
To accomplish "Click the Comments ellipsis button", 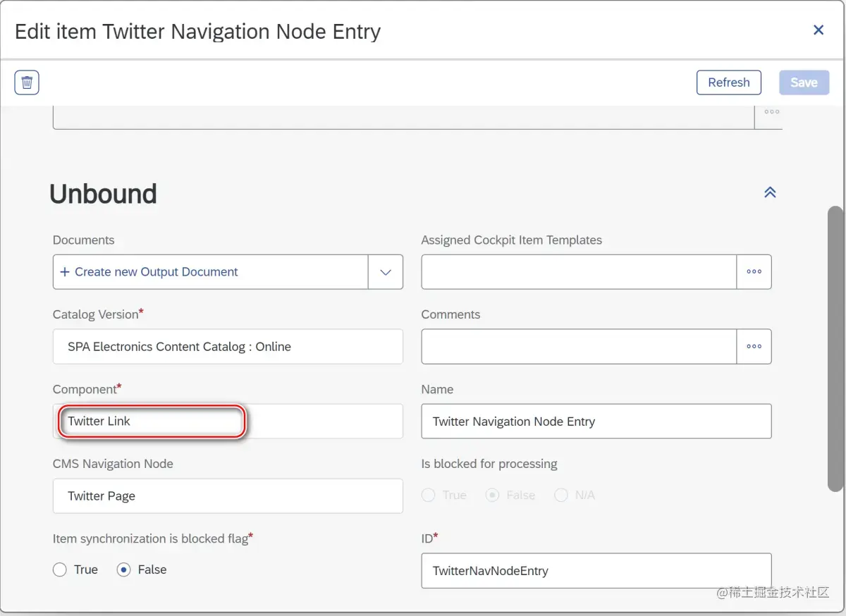I will [x=754, y=347].
